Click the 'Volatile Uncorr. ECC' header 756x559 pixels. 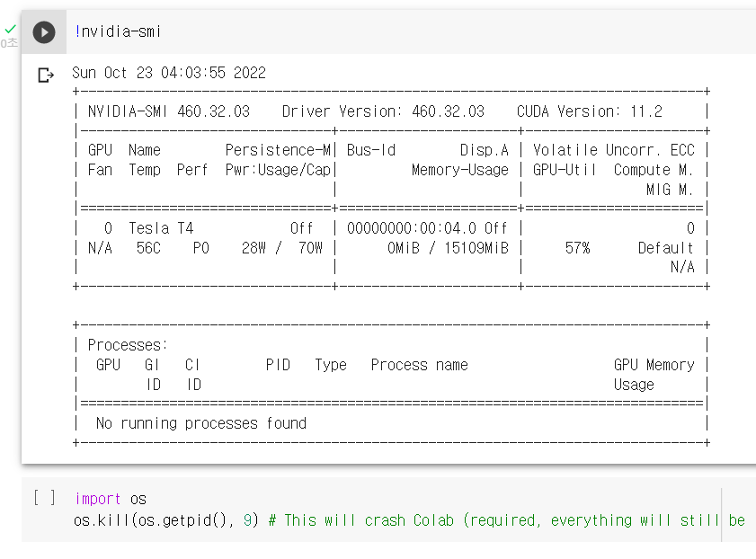pyautogui.click(x=614, y=150)
